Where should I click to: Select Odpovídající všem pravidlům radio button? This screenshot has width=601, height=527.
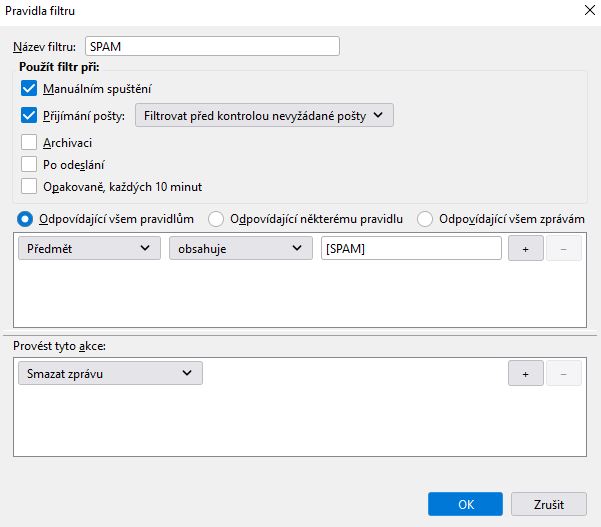tap(25, 218)
